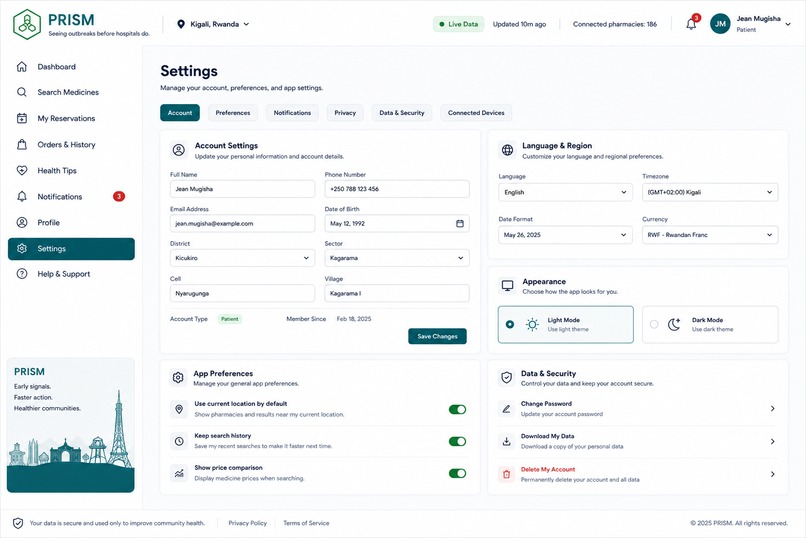Screen dimensions: 806x538
Task: Click the Health Tips heart icon
Action: coord(22,170)
